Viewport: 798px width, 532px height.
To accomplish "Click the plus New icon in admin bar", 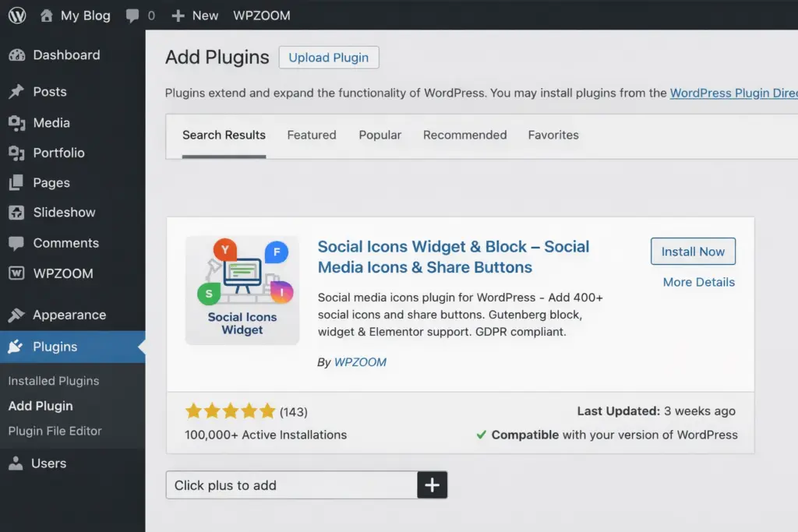I will pos(178,16).
